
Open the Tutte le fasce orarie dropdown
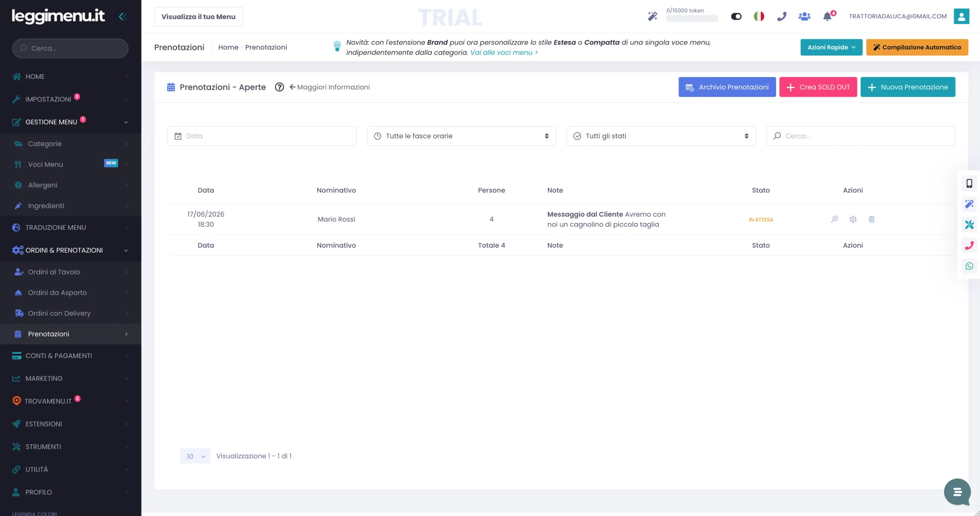461,136
